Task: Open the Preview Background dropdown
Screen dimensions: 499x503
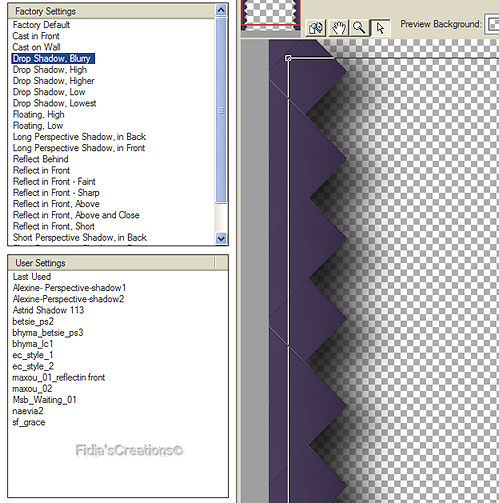Action: (x=492, y=24)
